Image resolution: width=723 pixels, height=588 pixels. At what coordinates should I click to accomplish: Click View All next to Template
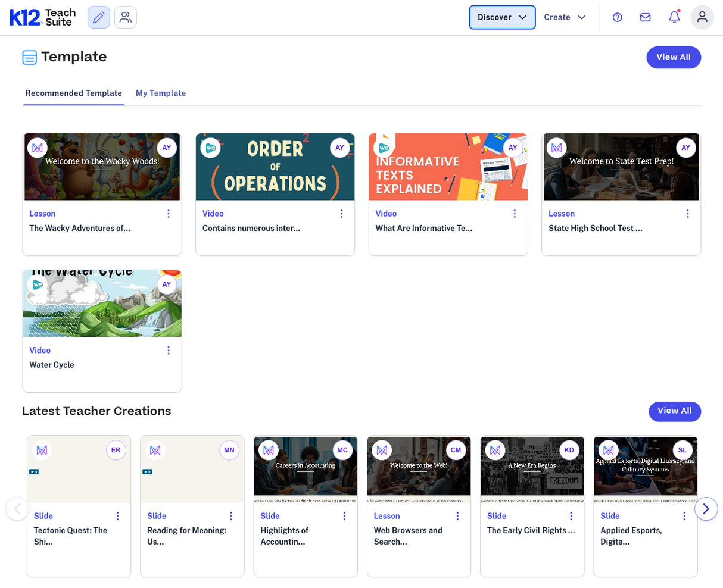[x=674, y=57]
